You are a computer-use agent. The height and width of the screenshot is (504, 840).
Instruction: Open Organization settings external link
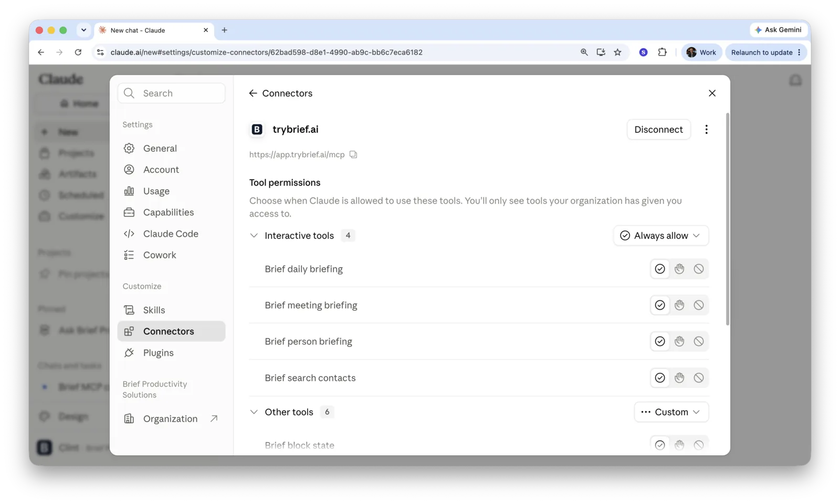171,419
